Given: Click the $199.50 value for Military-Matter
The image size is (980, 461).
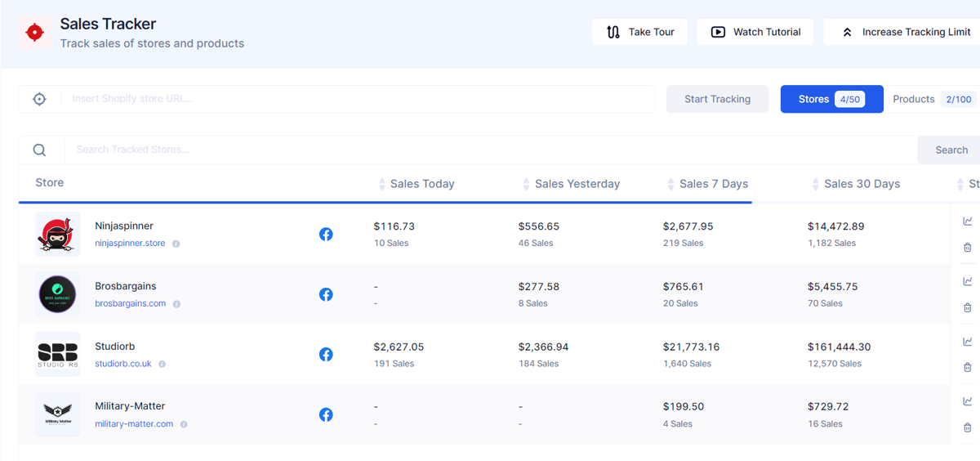Looking at the screenshot, I should tap(684, 406).
